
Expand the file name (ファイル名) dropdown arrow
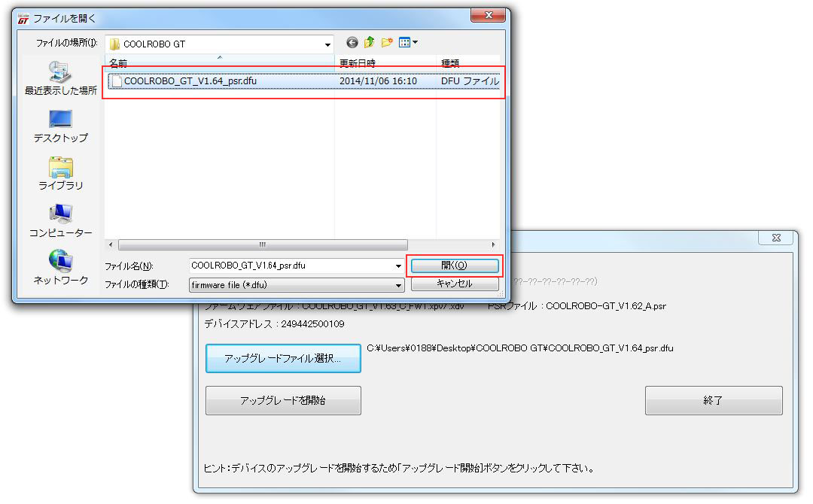point(398,266)
